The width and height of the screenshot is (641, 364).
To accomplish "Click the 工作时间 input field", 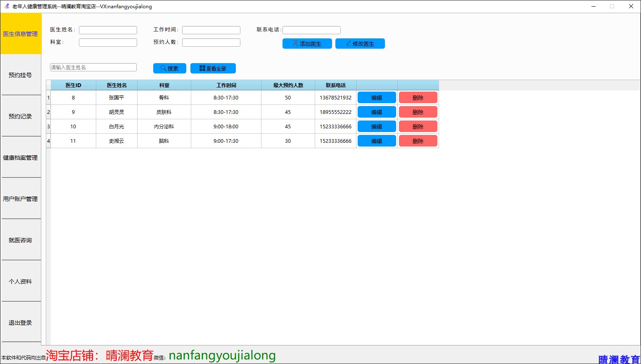I will point(211,30).
